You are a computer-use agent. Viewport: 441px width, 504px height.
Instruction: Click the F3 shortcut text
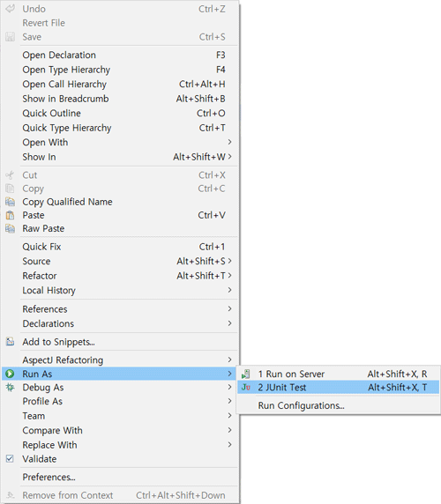pyautogui.click(x=220, y=55)
